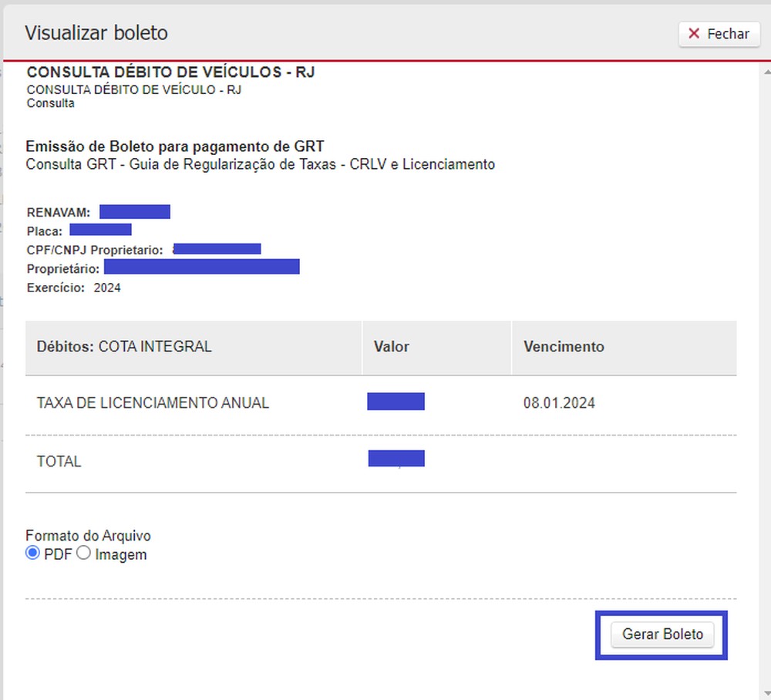Image resolution: width=771 pixels, height=700 pixels.
Task: Click the red X icon beside Fechar
Action: click(694, 34)
